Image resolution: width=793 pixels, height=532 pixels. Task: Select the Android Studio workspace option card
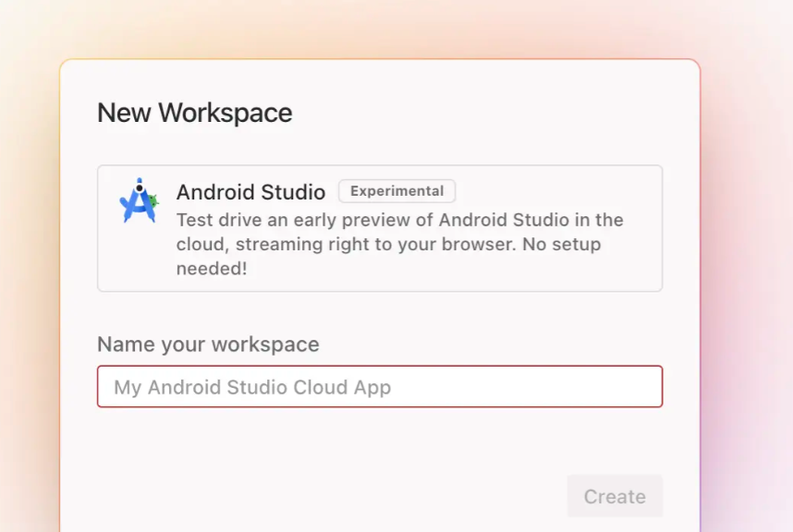click(x=379, y=227)
